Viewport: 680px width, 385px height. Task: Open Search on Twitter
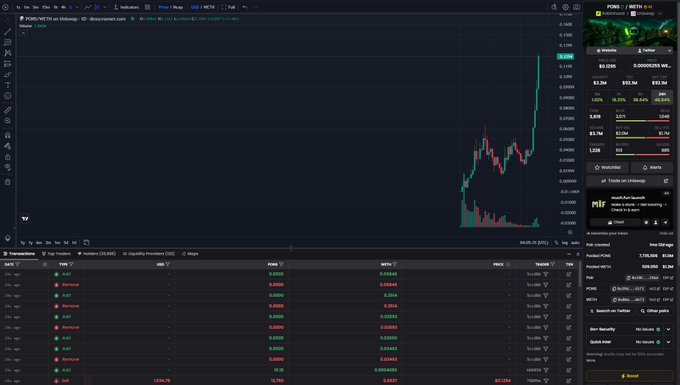[610, 311]
